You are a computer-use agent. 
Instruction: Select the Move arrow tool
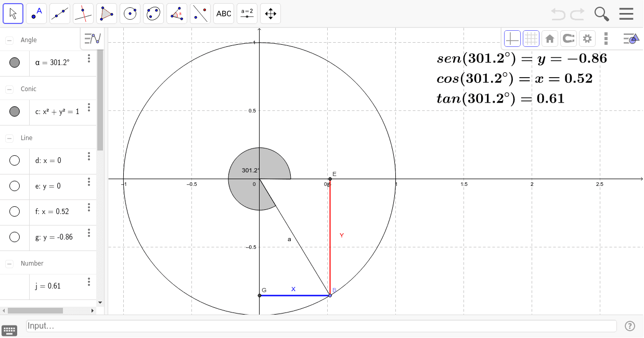click(13, 14)
